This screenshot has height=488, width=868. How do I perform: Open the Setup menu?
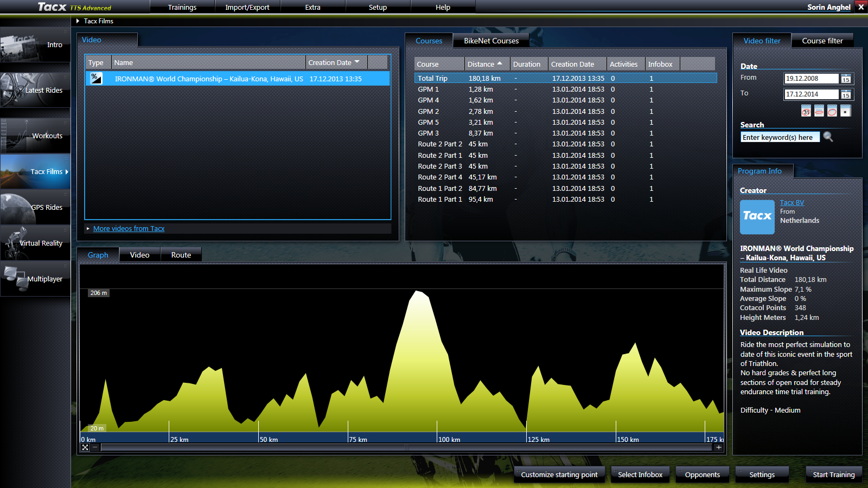(378, 7)
